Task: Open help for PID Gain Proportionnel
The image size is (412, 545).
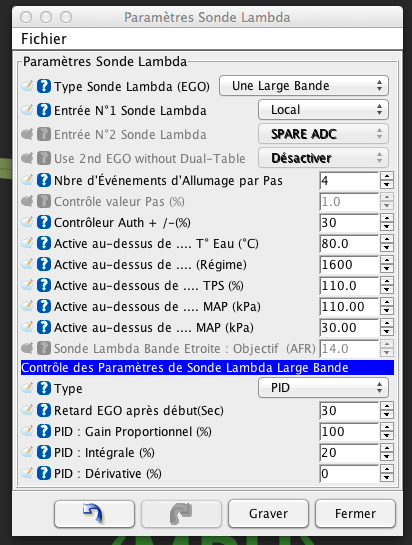Action: pos(44,432)
